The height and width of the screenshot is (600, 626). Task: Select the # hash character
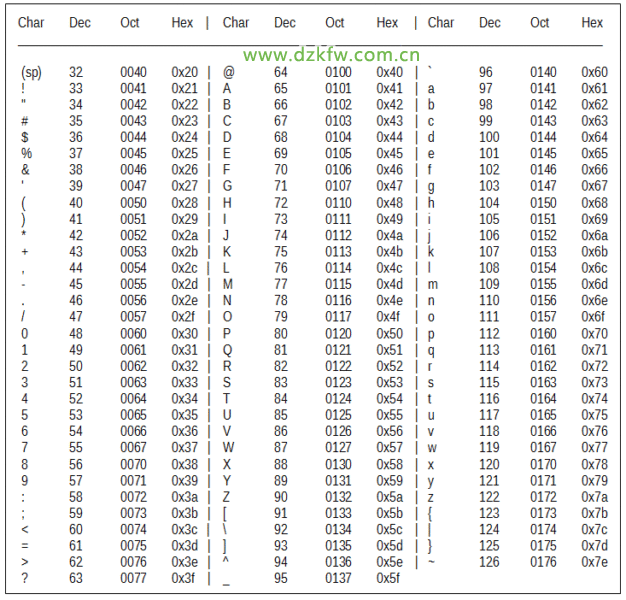click(25, 121)
